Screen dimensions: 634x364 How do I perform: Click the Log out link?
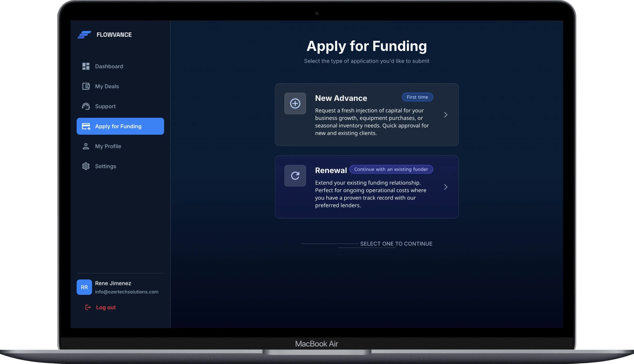click(x=106, y=307)
